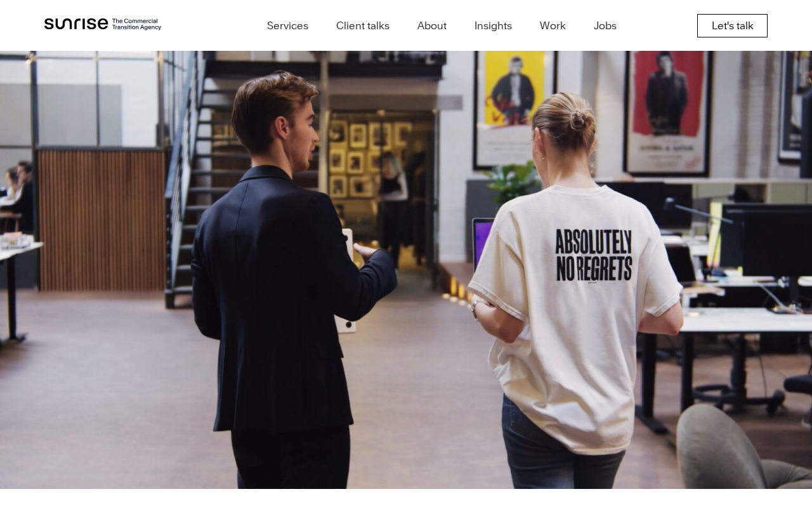Click the purple laptop screen in the hero
Viewport: 812px width, 508px height.
[x=483, y=244]
